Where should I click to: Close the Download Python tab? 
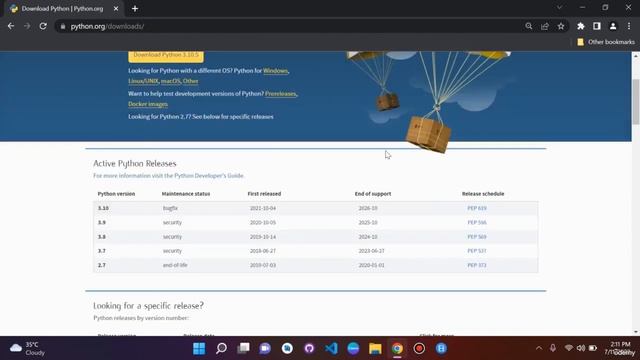click(x=116, y=9)
